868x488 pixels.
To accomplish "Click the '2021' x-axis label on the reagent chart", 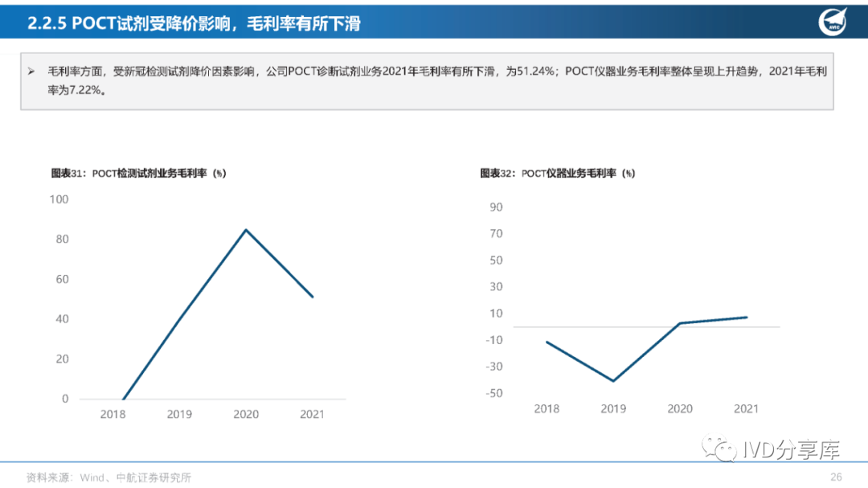I will tap(312, 414).
